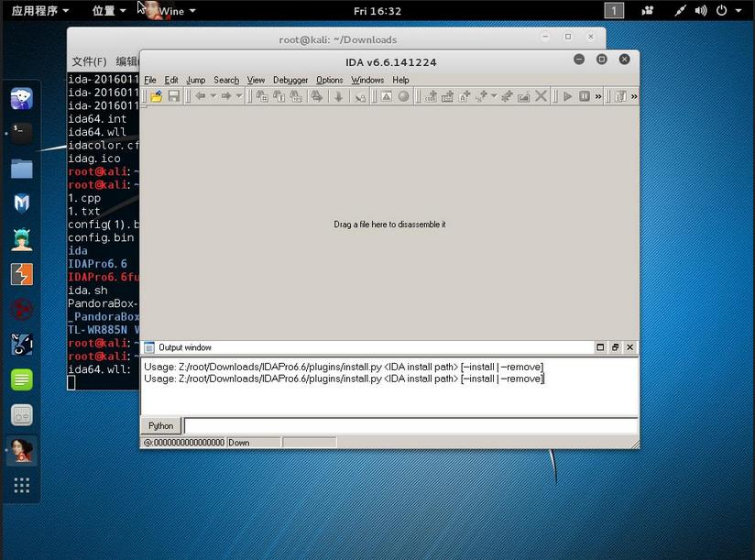Click the debugger Pause process icon

[584, 96]
